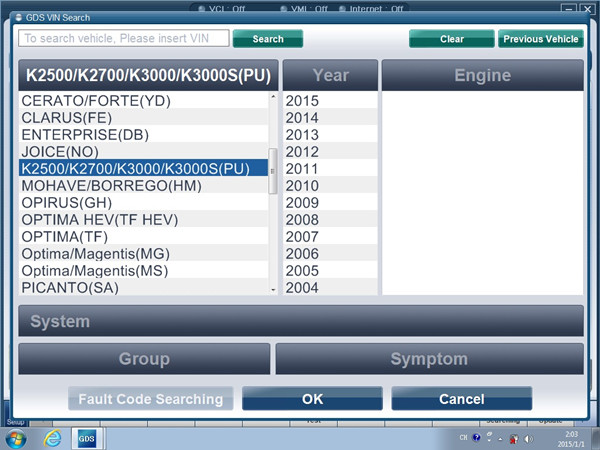Choose year 2004
Viewport: 600px width, 450px height.
[x=330, y=287]
